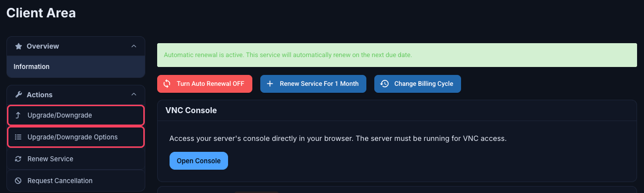Image resolution: width=644 pixels, height=193 pixels.
Task: Open the Information menu item
Action: (x=76, y=66)
